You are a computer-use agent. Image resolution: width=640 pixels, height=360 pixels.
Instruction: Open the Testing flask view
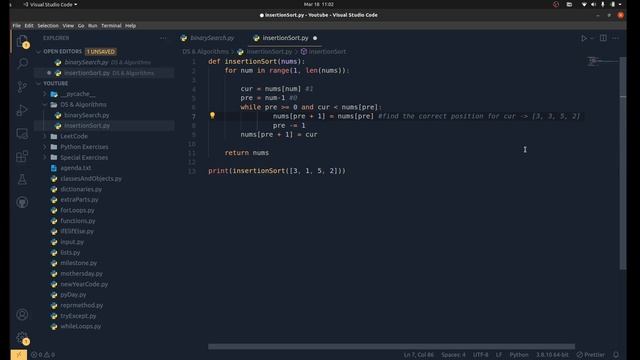22,179
